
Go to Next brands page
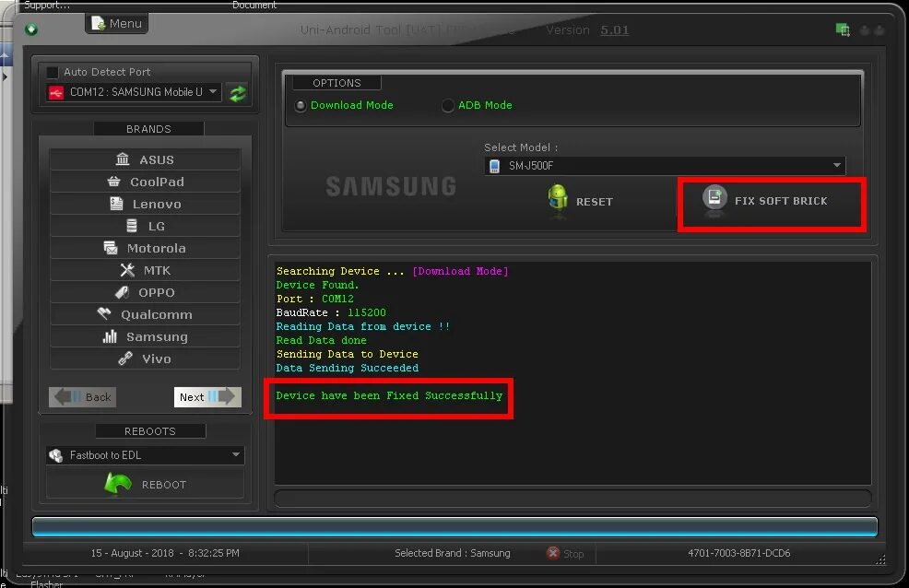click(x=207, y=397)
